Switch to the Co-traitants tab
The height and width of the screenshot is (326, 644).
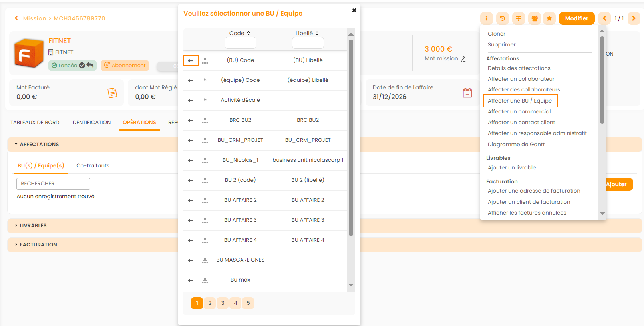93,165
